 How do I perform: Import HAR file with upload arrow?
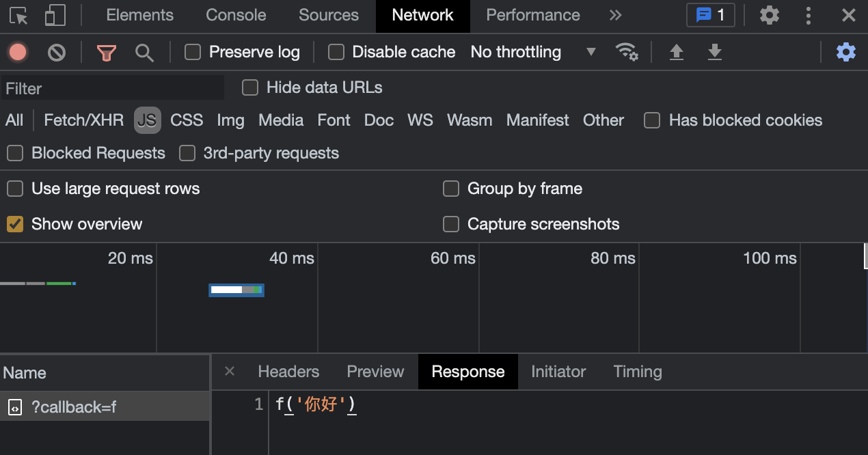676,52
